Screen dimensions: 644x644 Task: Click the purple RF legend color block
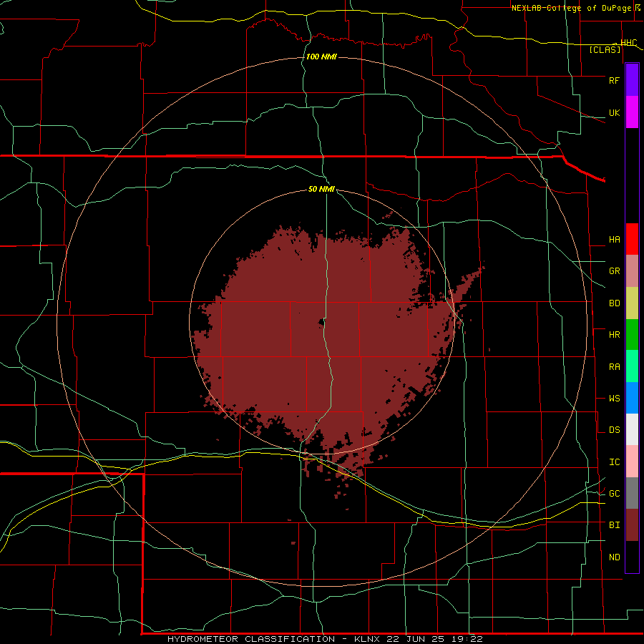click(x=632, y=80)
